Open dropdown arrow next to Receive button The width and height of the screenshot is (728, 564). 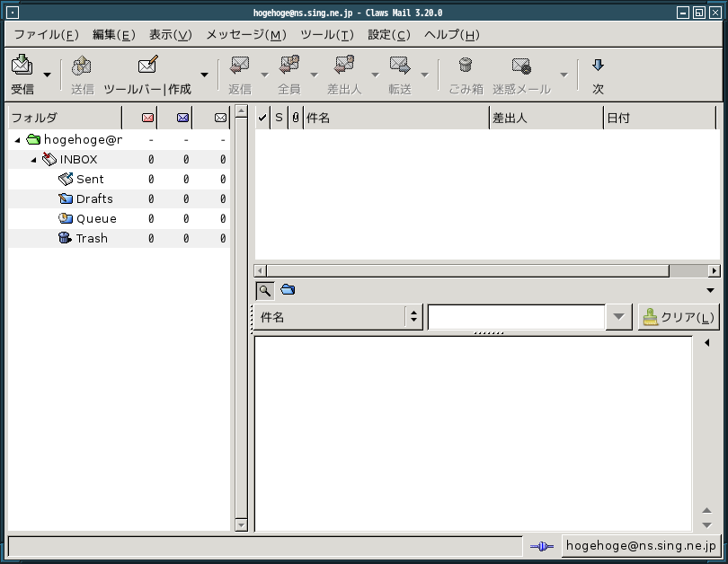coord(47,75)
